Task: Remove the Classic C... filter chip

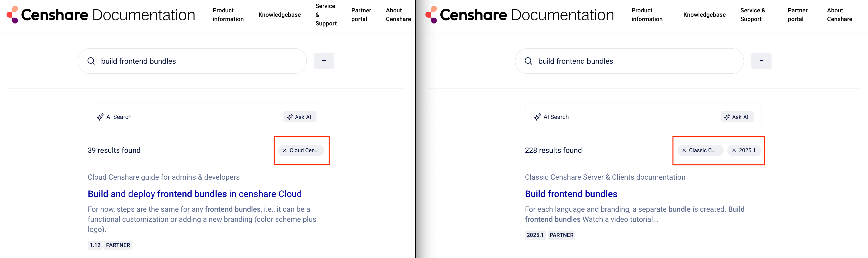Action: [684, 151]
